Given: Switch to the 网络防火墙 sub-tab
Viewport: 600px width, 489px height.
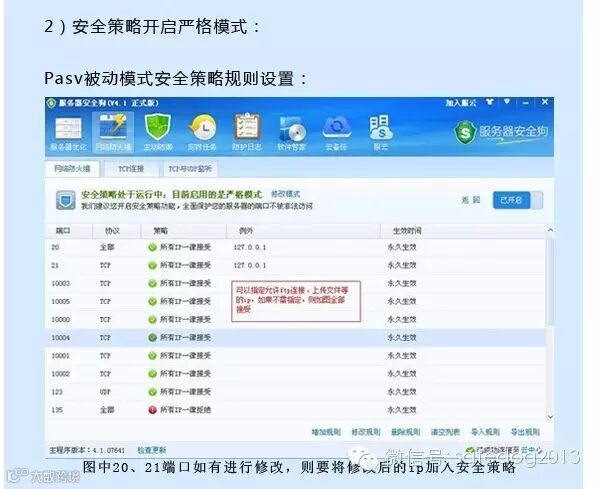Looking at the screenshot, I should tap(72, 169).
